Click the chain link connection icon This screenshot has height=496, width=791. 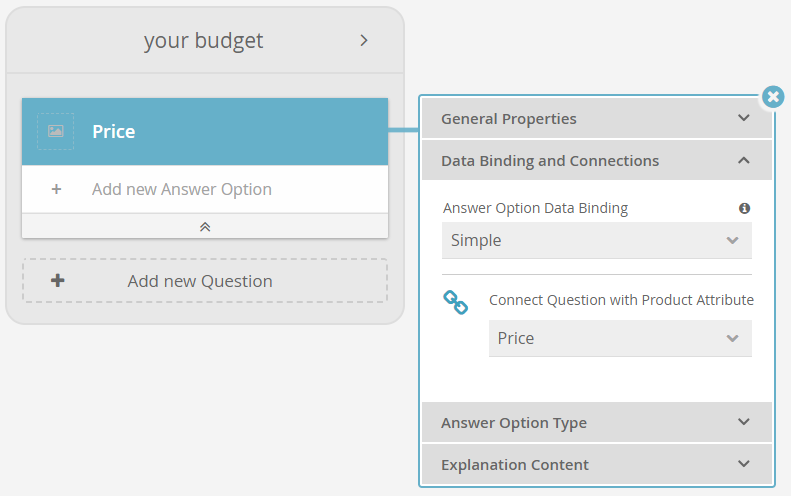[455, 302]
